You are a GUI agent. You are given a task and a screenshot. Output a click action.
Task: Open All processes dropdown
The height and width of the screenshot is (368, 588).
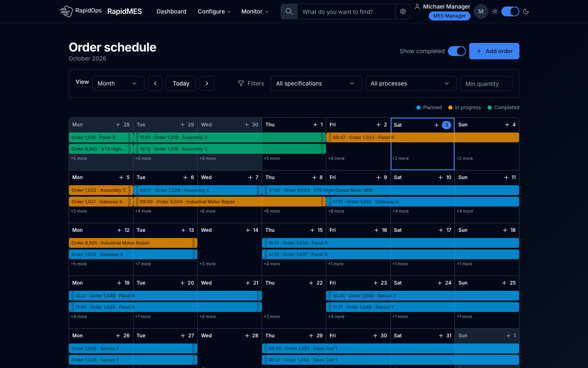(411, 83)
